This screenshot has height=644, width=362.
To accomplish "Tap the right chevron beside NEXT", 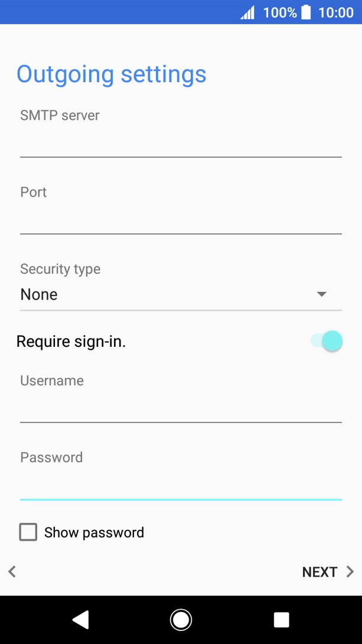I will [x=350, y=571].
